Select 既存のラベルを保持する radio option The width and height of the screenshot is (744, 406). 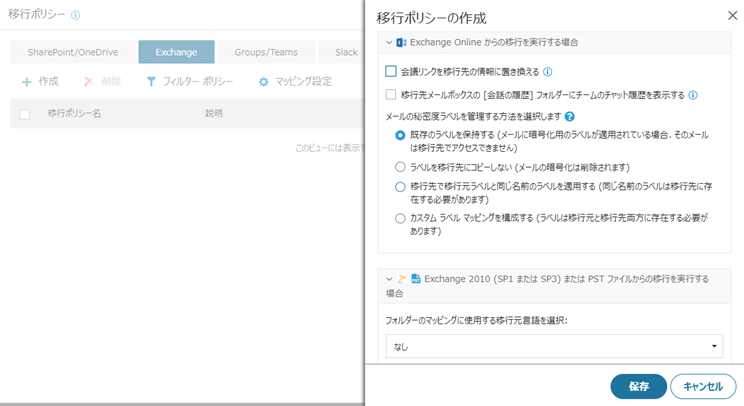tap(400, 135)
